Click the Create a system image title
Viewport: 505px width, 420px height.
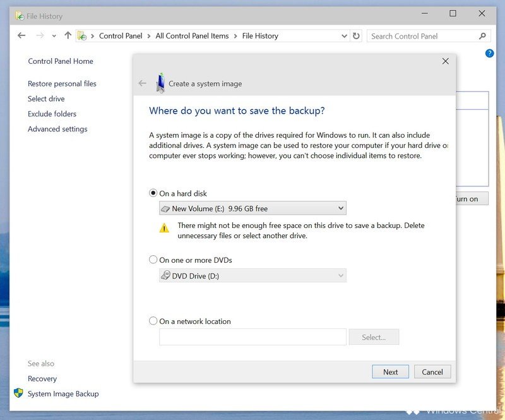coord(205,84)
